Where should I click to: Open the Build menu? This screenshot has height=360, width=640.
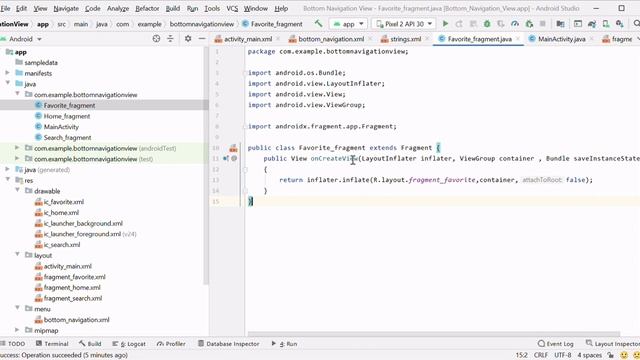pos(173,8)
